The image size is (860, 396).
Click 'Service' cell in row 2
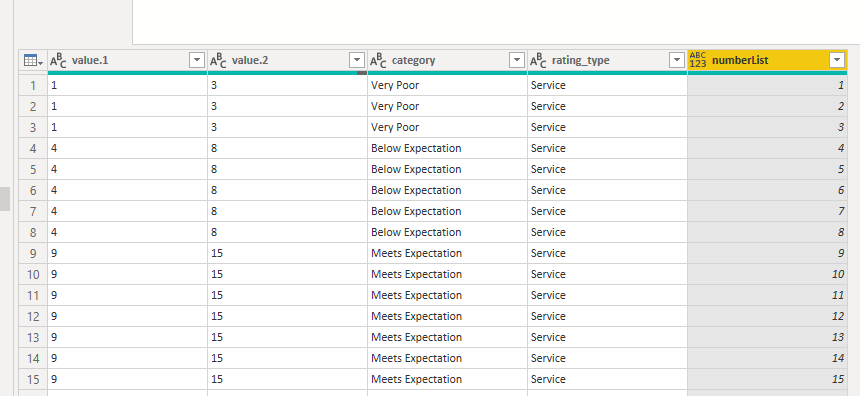[x=607, y=106]
